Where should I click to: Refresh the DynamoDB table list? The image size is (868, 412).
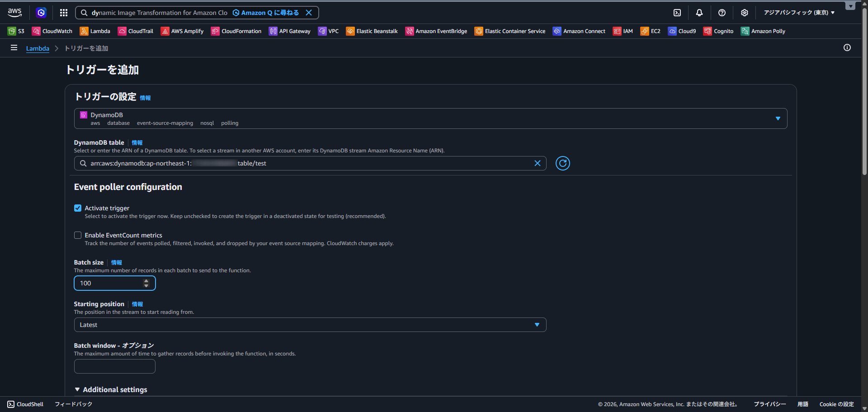562,163
